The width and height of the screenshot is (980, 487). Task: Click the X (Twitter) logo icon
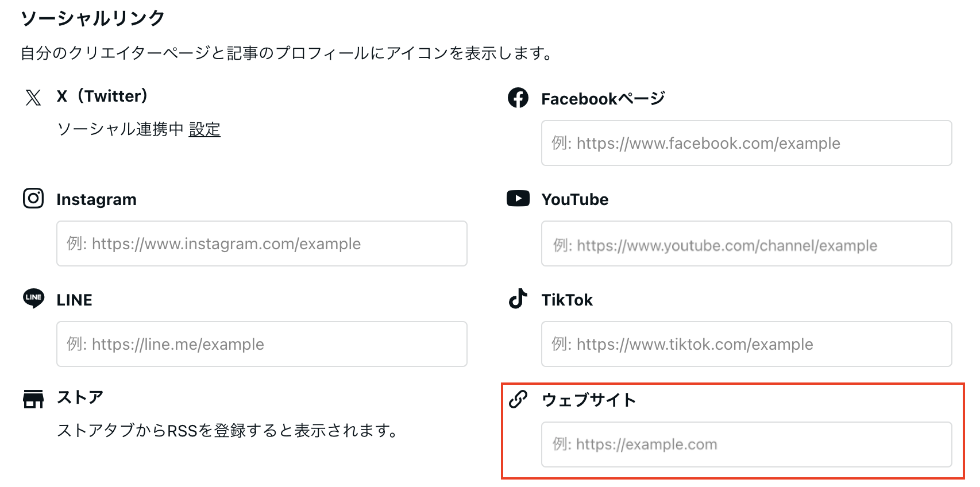pyautogui.click(x=33, y=98)
